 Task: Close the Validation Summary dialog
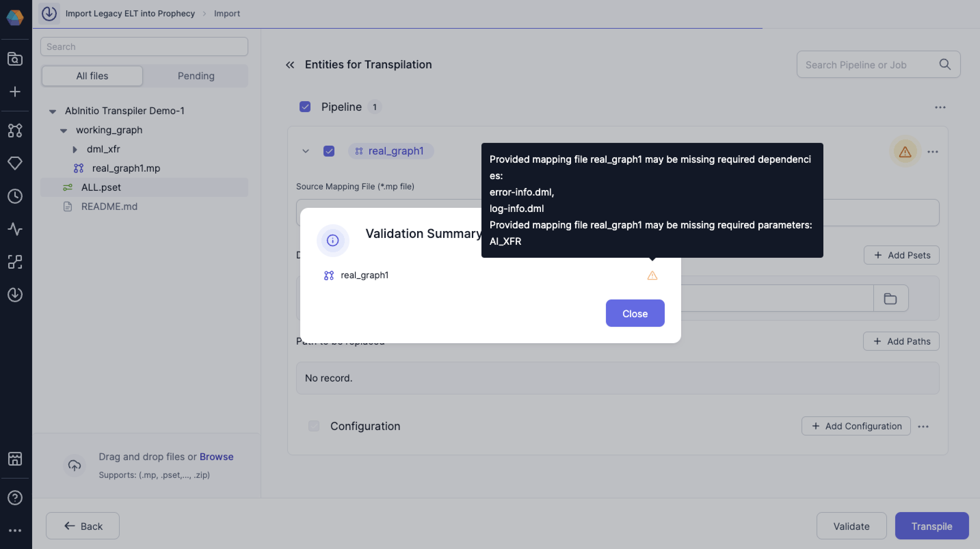(635, 313)
